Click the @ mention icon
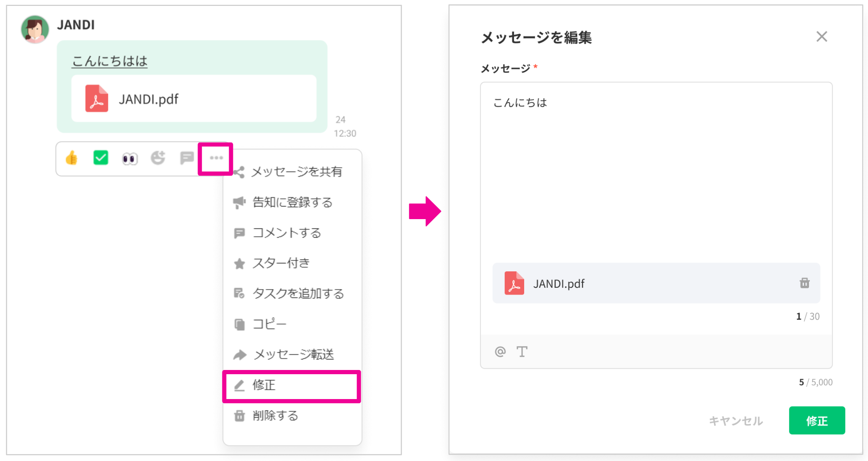 pos(500,351)
